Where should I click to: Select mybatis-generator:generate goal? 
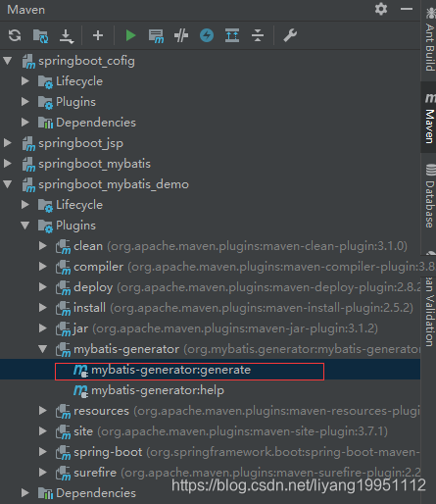[x=170, y=370]
